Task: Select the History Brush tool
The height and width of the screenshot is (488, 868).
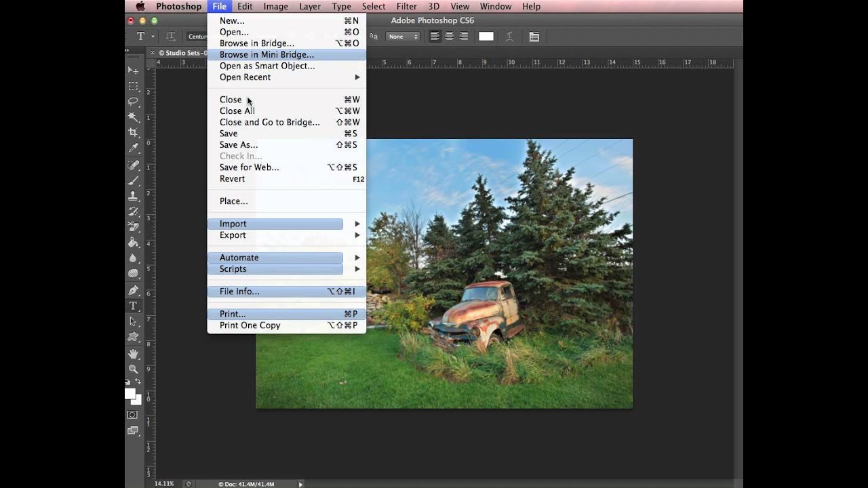Action: tap(133, 211)
